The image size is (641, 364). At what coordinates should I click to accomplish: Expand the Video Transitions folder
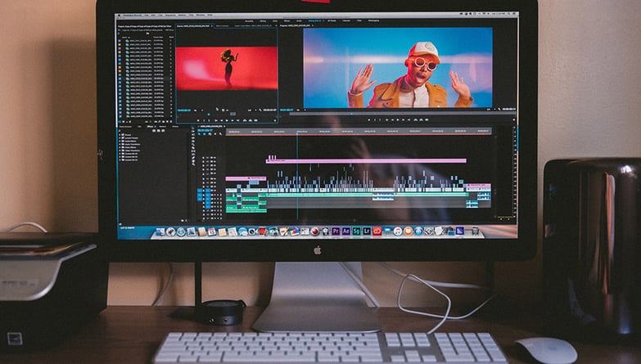tap(120, 151)
